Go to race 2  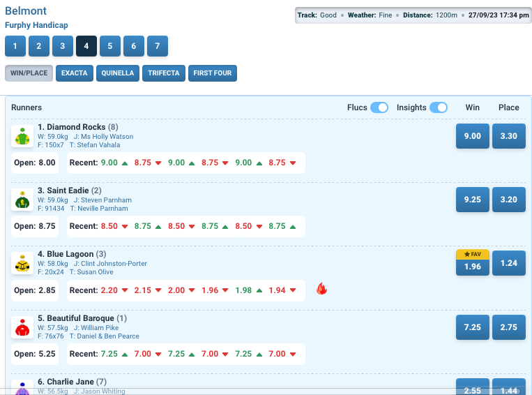[39, 46]
